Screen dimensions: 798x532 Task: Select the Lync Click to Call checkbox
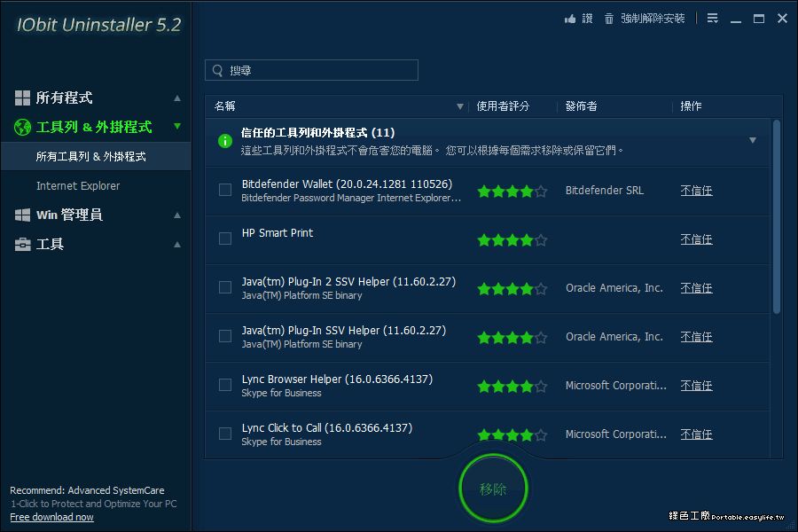[225, 434]
